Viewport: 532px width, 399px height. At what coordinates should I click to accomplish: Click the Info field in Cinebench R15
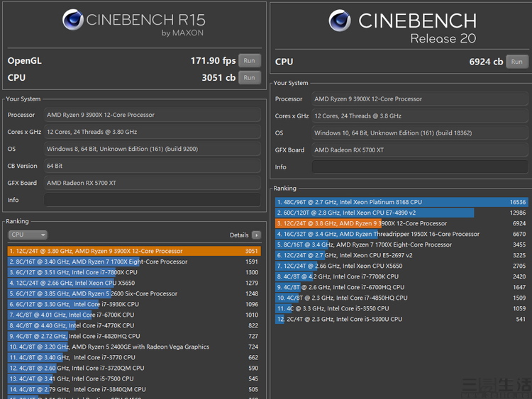point(153,200)
